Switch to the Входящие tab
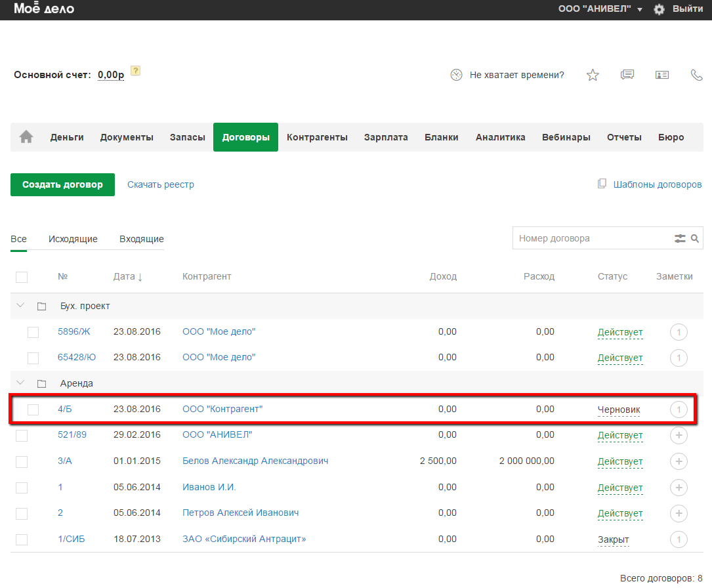The image size is (712, 588). pyautogui.click(x=141, y=239)
